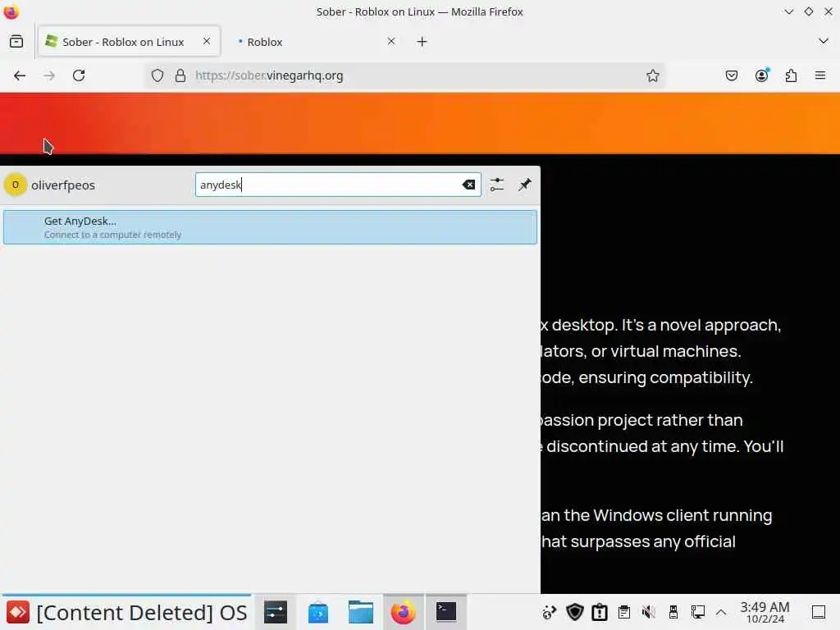Close the Sober - Roblox on Linux tab

pos(207,41)
